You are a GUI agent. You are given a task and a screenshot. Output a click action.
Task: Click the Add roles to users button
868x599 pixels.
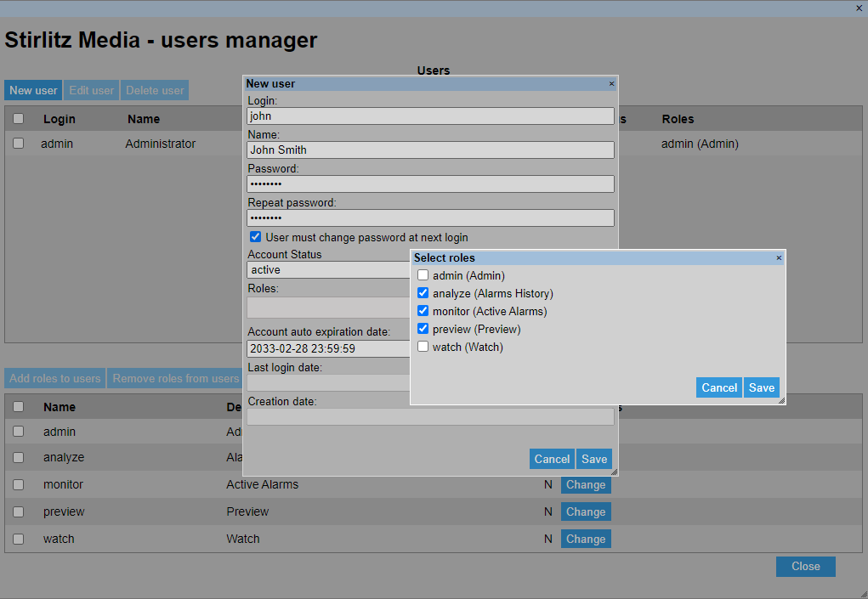[x=54, y=378]
